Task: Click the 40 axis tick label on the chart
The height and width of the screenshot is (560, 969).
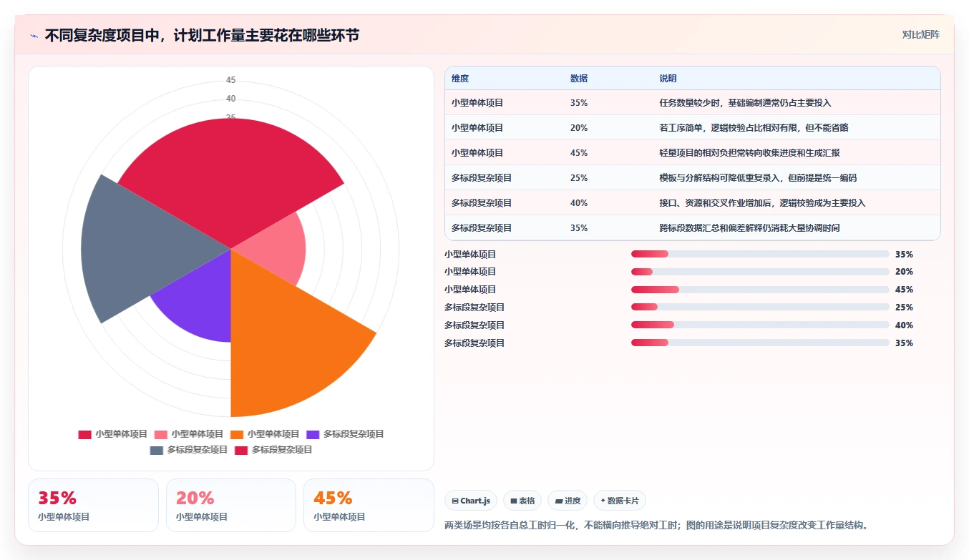Action: tap(230, 99)
